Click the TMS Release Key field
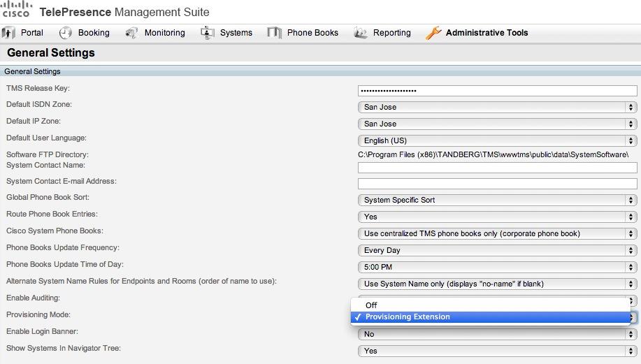641x364 pixels. pos(497,91)
